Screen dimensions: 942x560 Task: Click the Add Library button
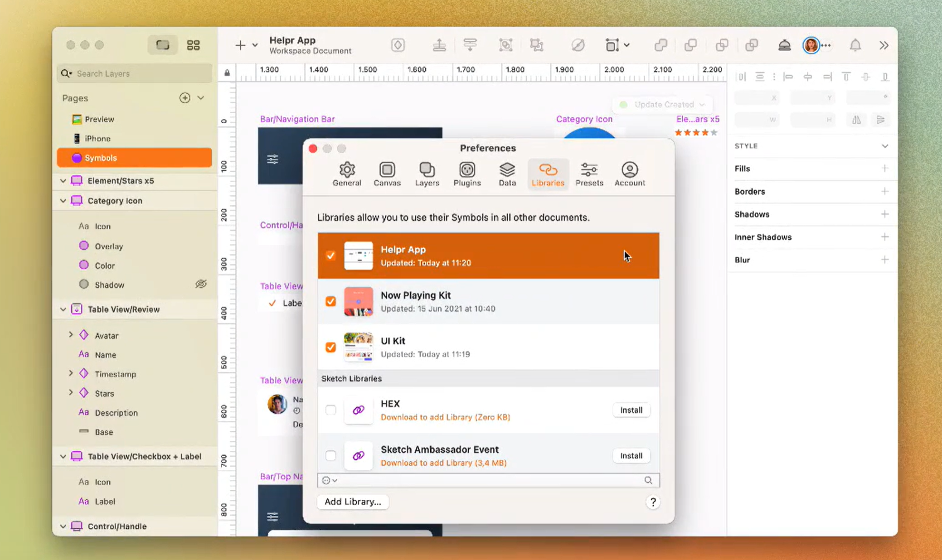tap(353, 502)
